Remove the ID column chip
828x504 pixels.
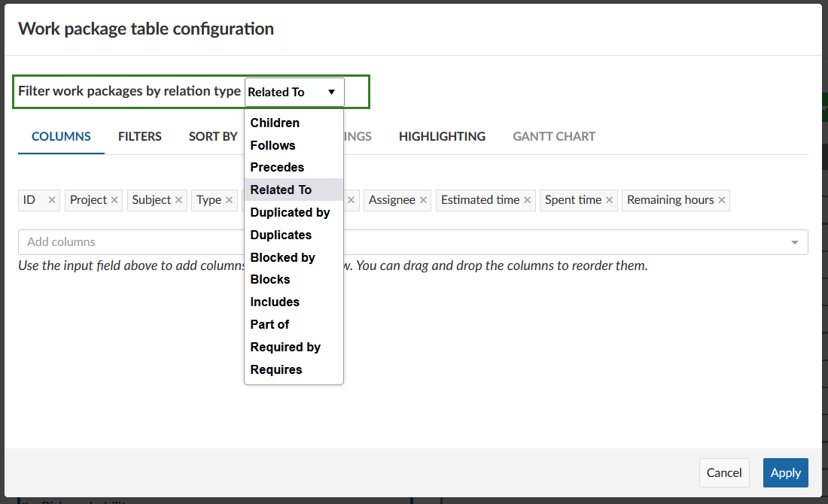tap(52, 200)
